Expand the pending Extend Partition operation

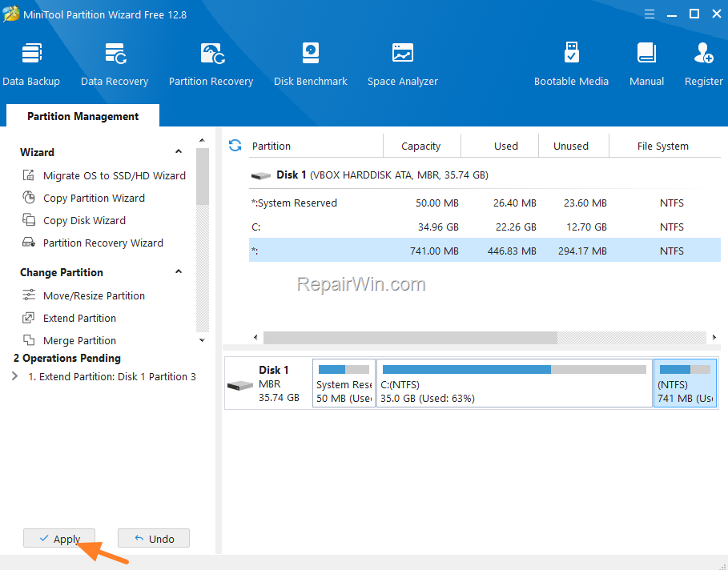[15, 376]
